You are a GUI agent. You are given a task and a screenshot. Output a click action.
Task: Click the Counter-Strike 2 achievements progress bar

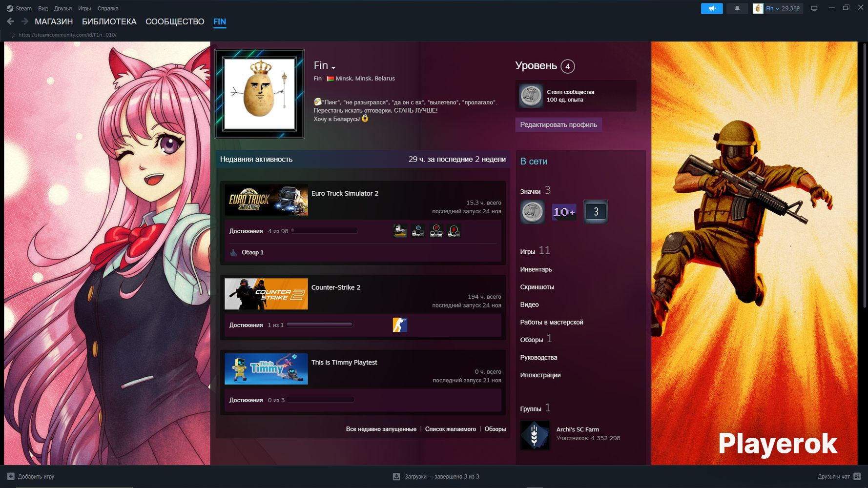coord(320,325)
